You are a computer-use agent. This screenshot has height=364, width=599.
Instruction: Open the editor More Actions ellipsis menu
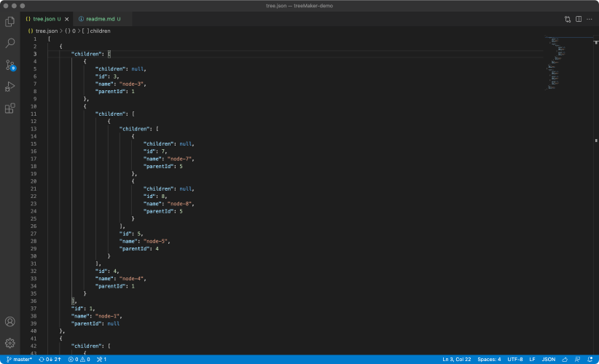pyautogui.click(x=590, y=19)
